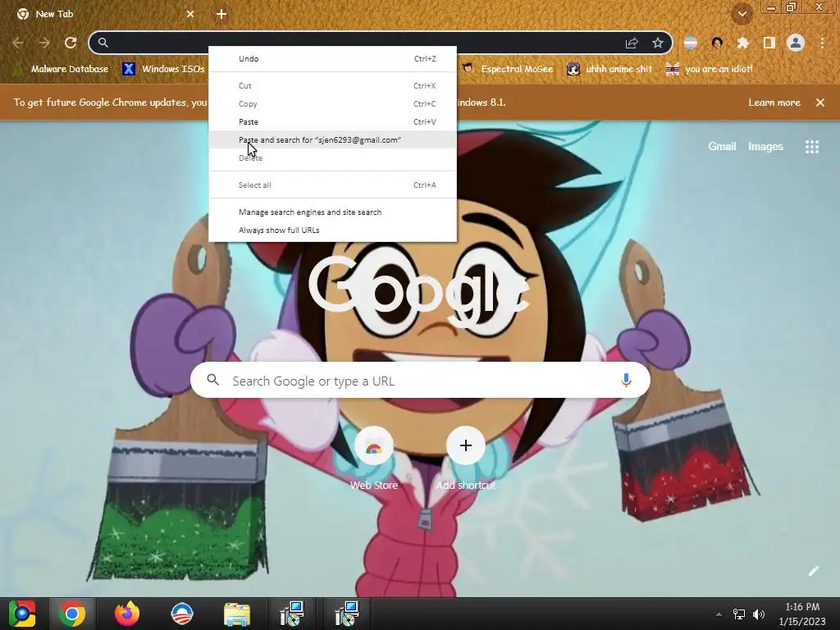The height and width of the screenshot is (630, 840).
Task: Click the character face extension icon
Action: point(717,43)
